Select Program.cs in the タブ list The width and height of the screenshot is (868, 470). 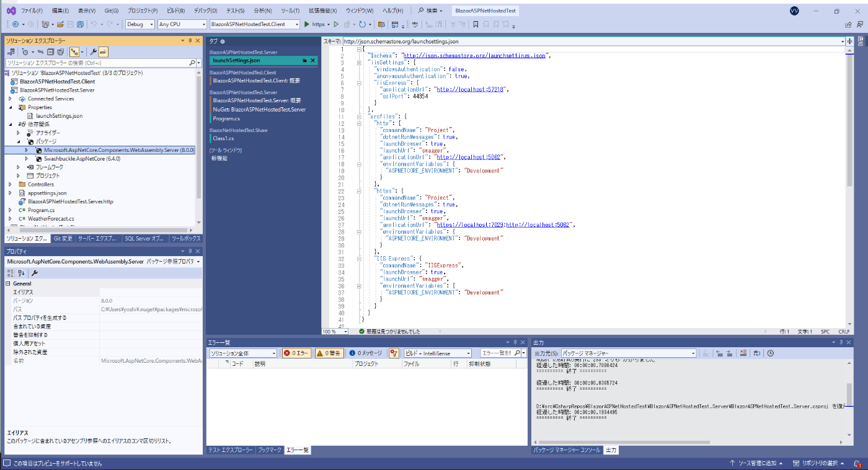click(x=226, y=118)
